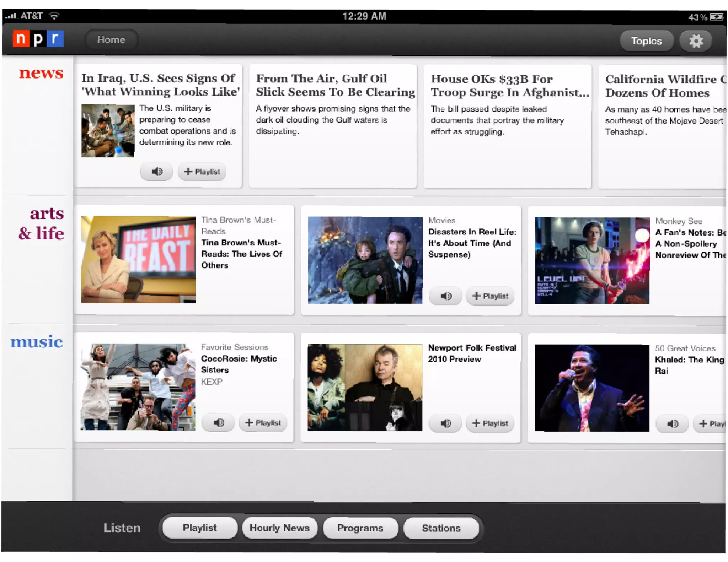Tap the battery indicator in the status bar
The width and height of the screenshot is (728, 562).
click(716, 17)
